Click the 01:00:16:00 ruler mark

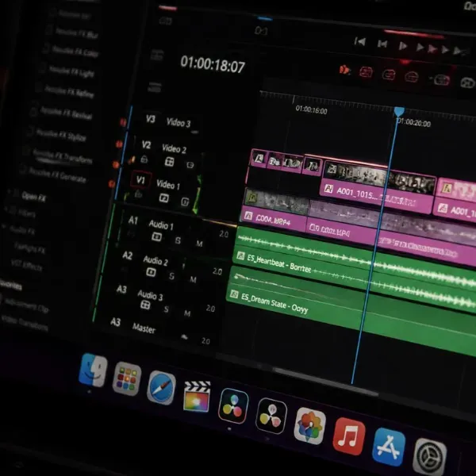(312, 109)
